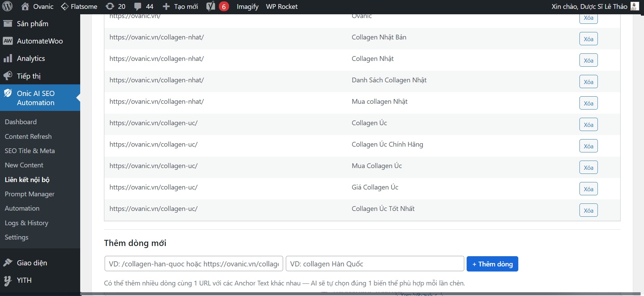Screen dimensions: 644x296
Task: Click the Flatsome theme diamond icon
Action: coord(65,6)
